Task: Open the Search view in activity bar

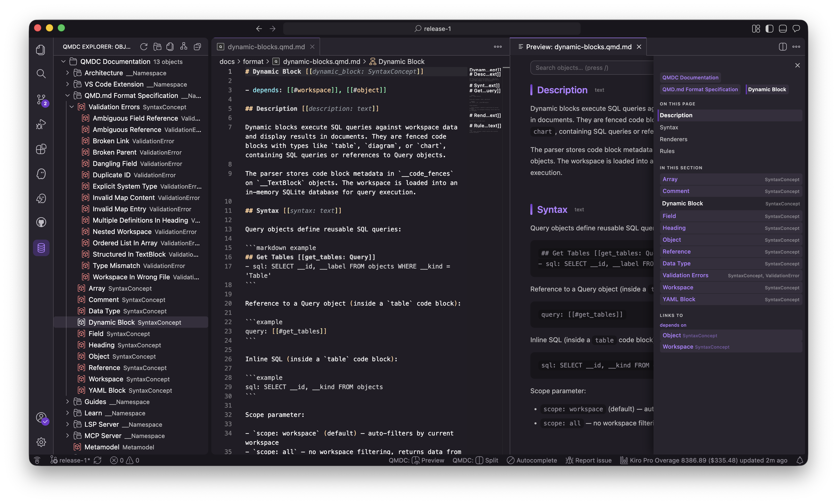Action: point(41,73)
